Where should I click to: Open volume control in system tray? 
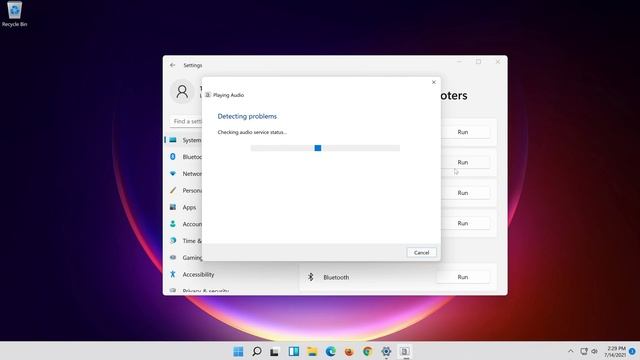point(594,351)
